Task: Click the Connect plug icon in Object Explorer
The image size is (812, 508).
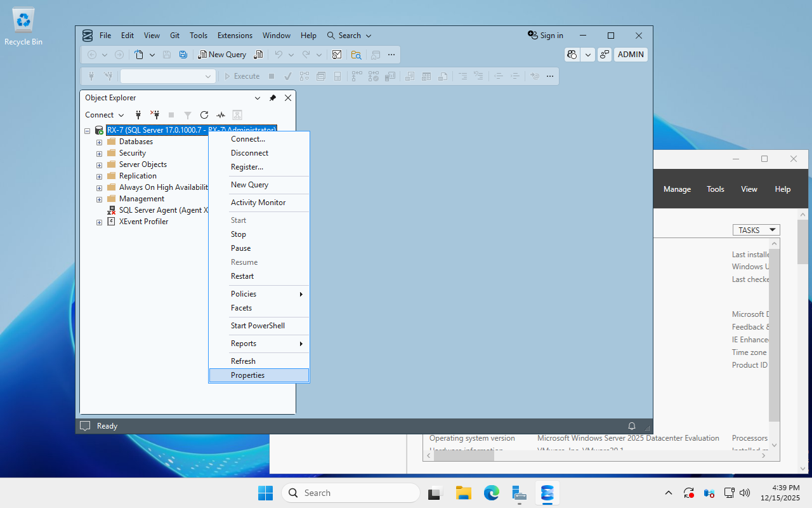Action: tap(138, 115)
